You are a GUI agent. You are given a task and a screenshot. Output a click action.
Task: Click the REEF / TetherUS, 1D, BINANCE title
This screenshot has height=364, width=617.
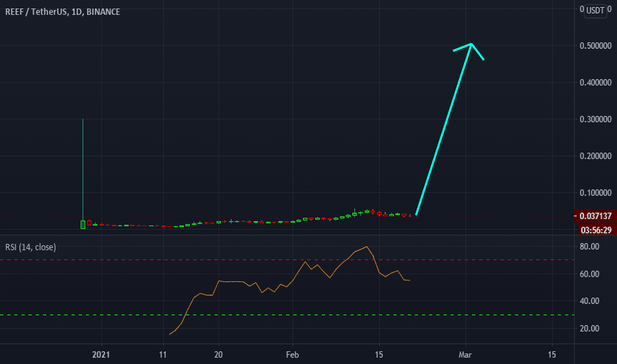(63, 12)
